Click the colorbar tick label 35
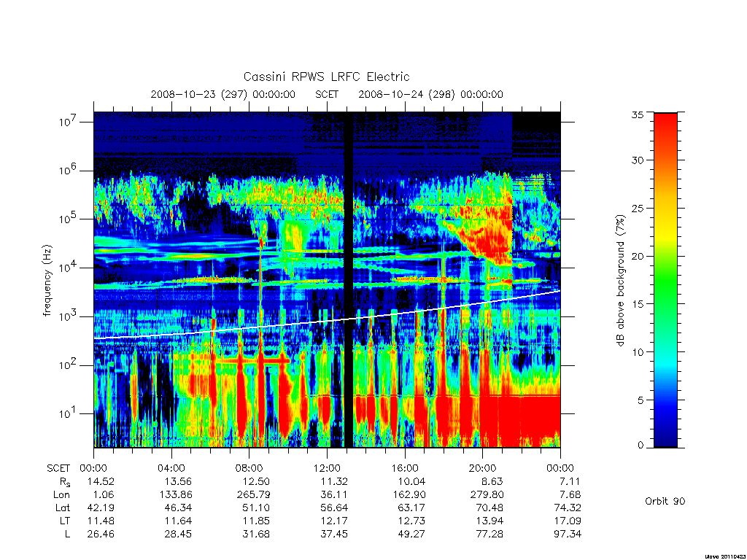 pyautogui.click(x=637, y=114)
